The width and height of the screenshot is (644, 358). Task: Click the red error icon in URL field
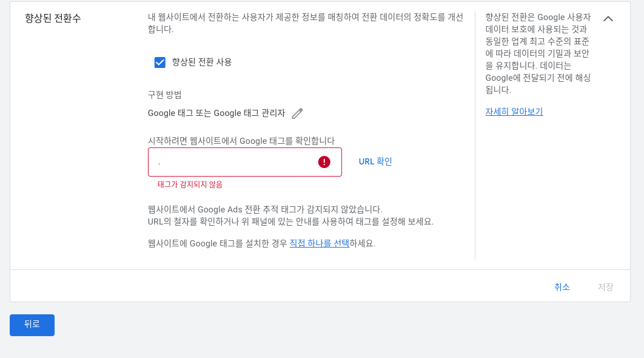coord(324,162)
